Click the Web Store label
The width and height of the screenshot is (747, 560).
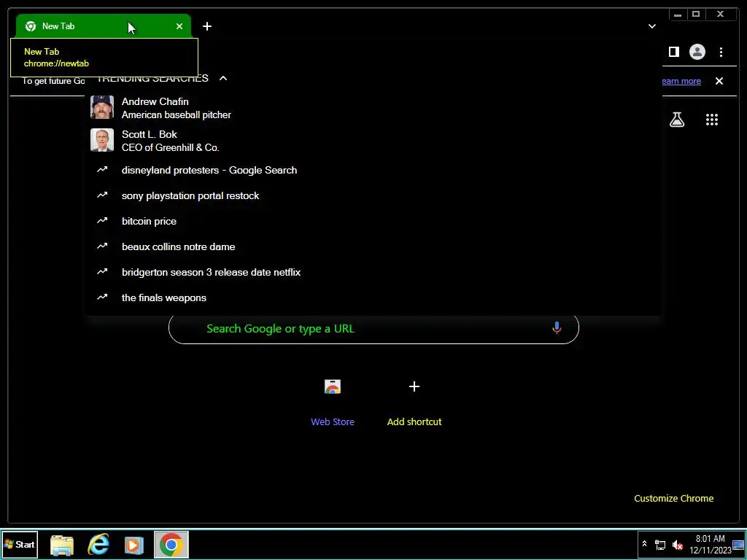[333, 422]
